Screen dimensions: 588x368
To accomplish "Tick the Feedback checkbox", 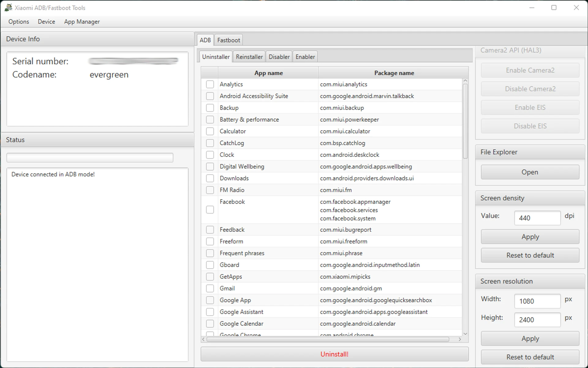I will [x=210, y=230].
